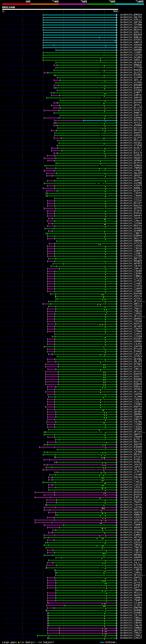Click the white query sequence bar
Image resolution: width=146 pixels, height=644 pixels.
[60, 9]
